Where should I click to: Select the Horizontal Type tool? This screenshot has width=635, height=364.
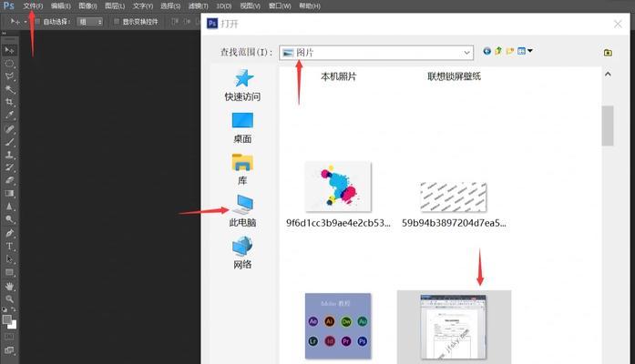click(9, 247)
